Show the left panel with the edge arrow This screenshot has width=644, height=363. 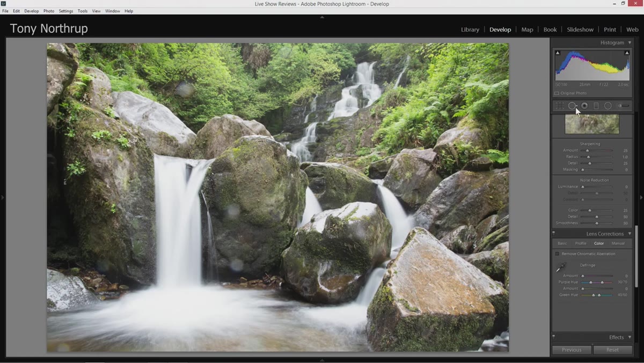[2, 198]
